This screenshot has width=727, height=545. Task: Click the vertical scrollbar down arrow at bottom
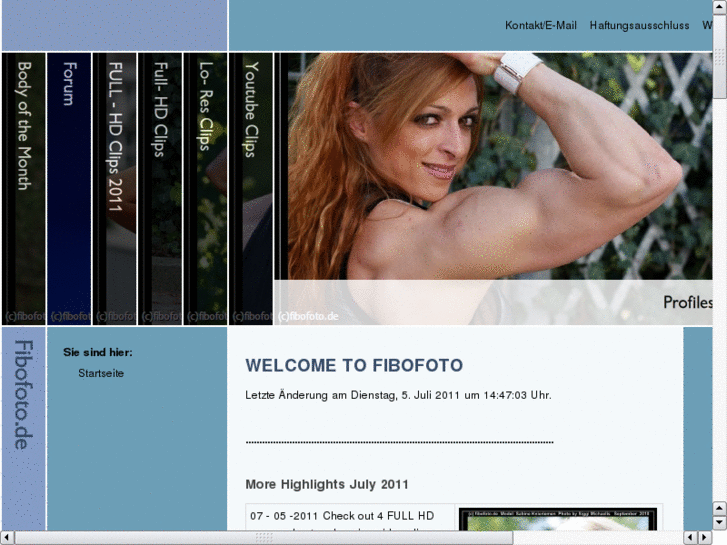(x=720, y=523)
